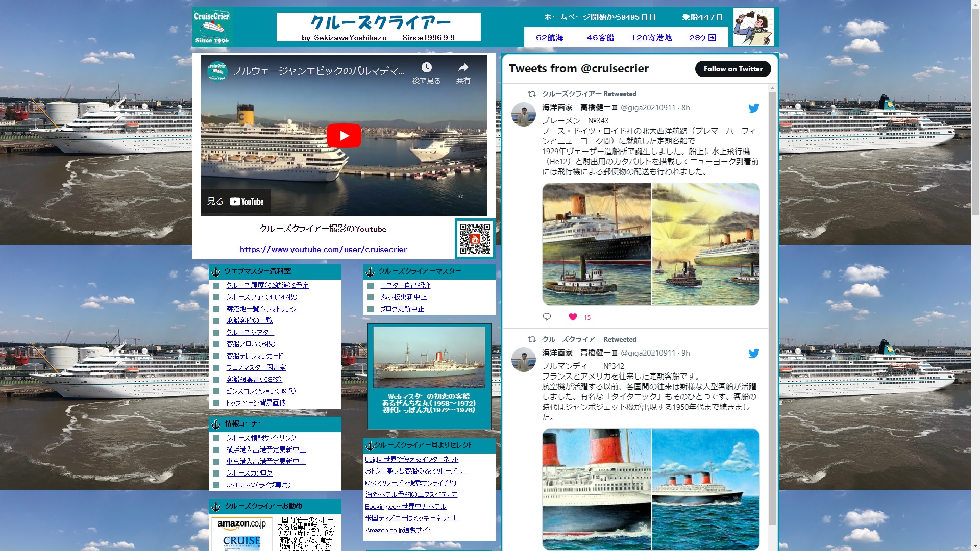Play the YouTube video

pos(344,136)
